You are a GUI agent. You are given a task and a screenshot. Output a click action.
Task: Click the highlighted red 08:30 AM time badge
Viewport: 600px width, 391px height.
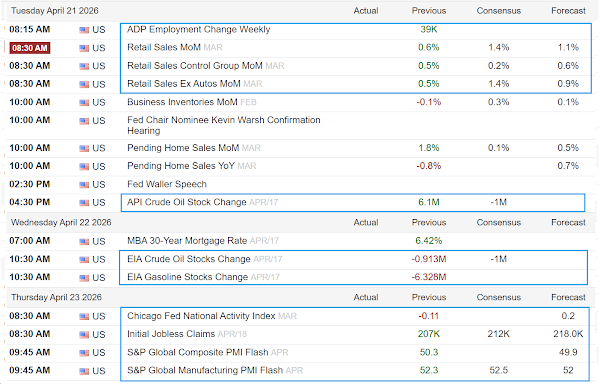[30, 48]
